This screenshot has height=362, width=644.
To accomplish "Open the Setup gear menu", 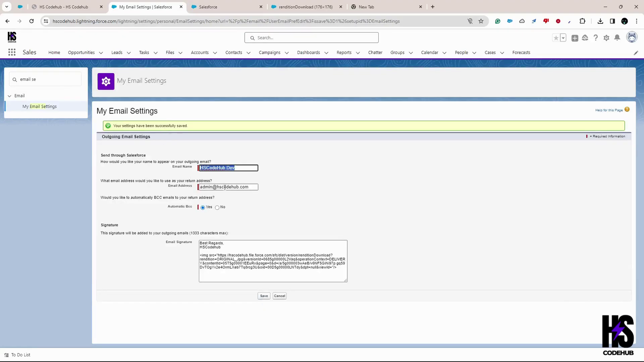I will tap(606, 38).
